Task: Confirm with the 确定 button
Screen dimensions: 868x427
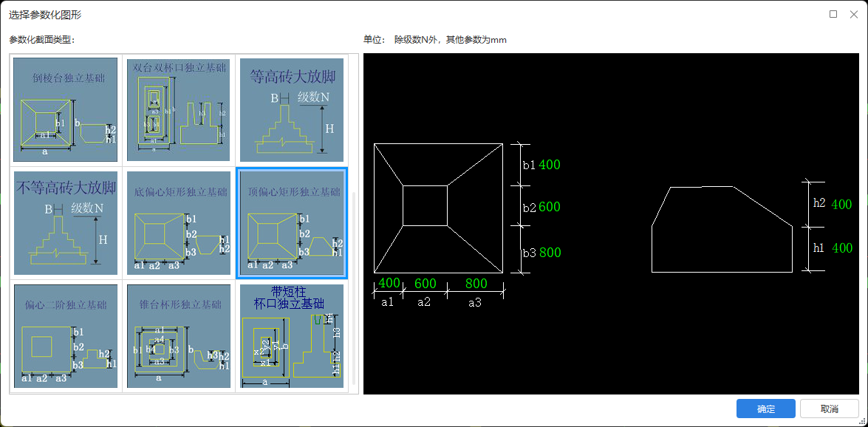Action: point(765,409)
